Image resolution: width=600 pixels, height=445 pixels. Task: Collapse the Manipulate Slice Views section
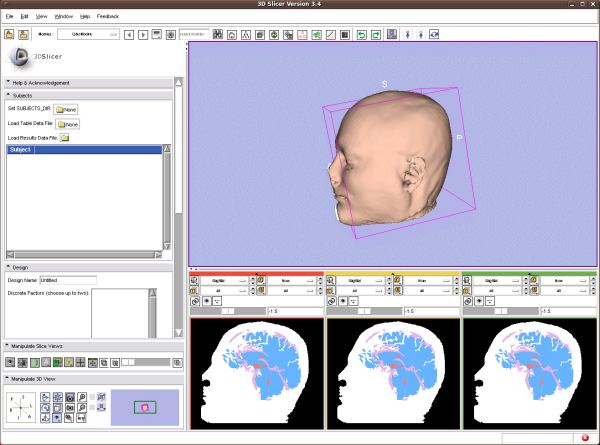tap(94, 346)
